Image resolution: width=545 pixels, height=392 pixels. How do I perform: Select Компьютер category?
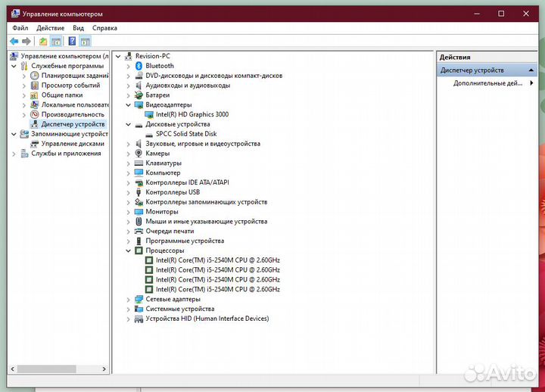click(163, 173)
